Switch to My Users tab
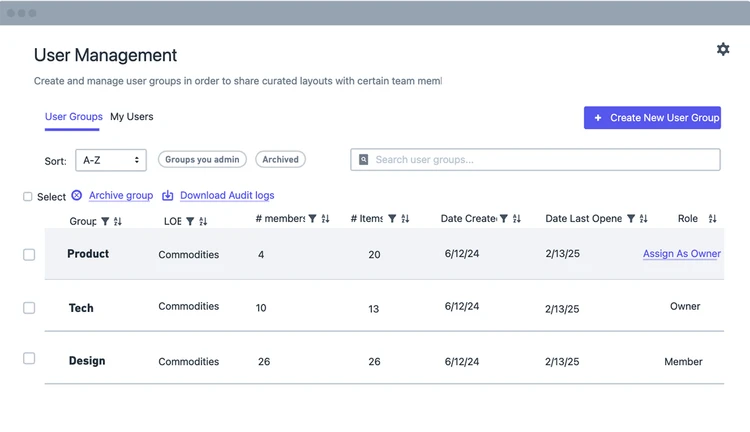Image resolution: width=750 pixels, height=432 pixels. pos(132,117)
